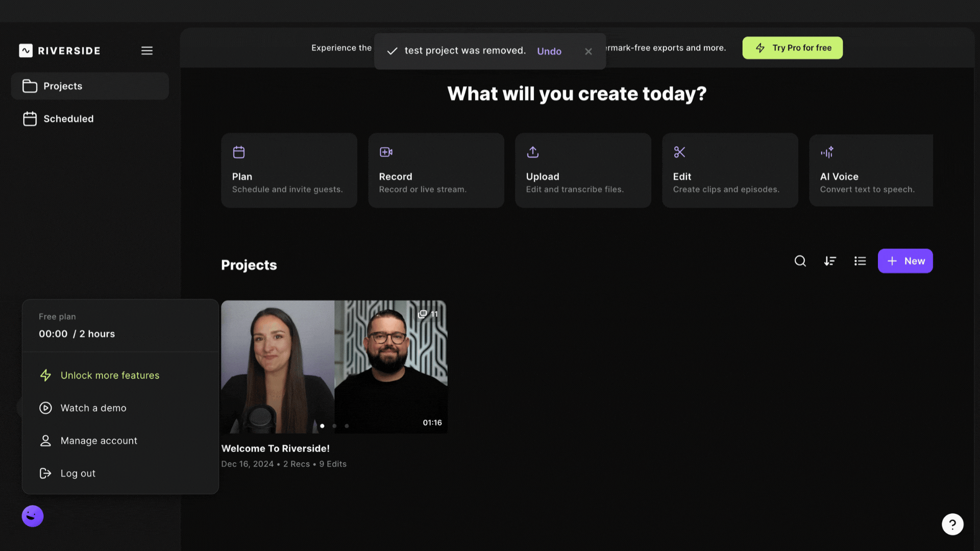Open the sort order icon
980x551 pixels.
830,261
